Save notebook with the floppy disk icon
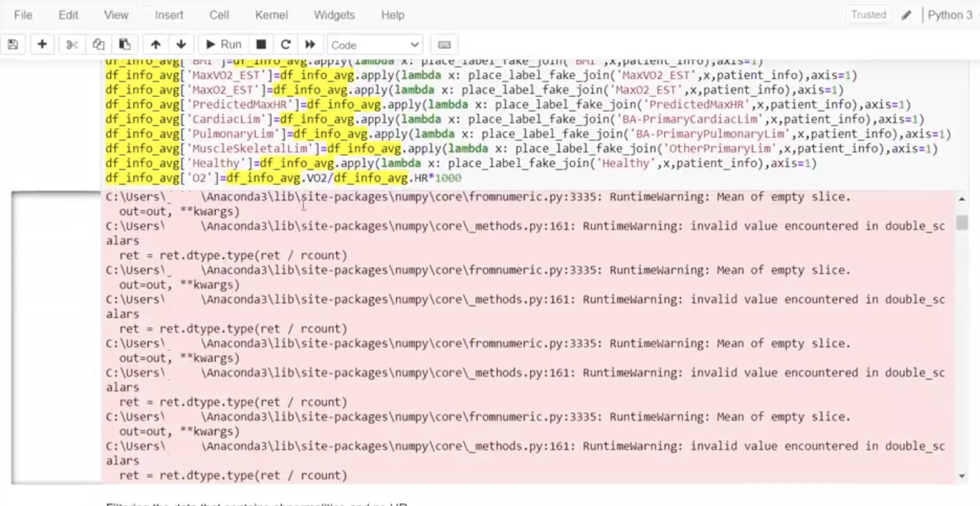980x506 pixels. click(13, 45)
